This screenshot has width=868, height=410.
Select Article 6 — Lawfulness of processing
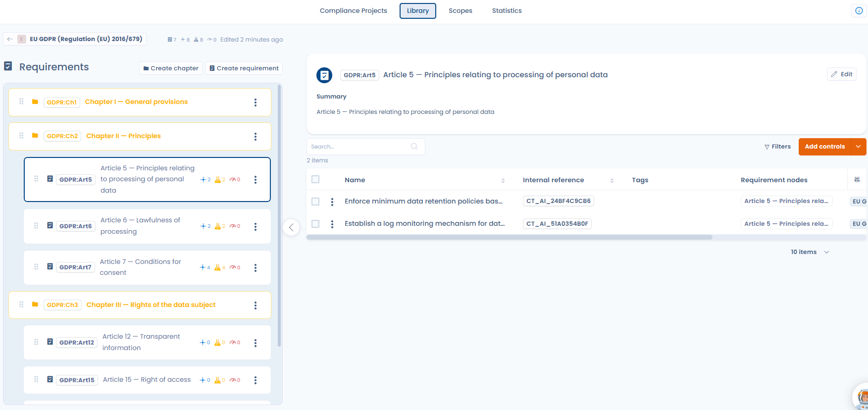[x=148, y=226]
